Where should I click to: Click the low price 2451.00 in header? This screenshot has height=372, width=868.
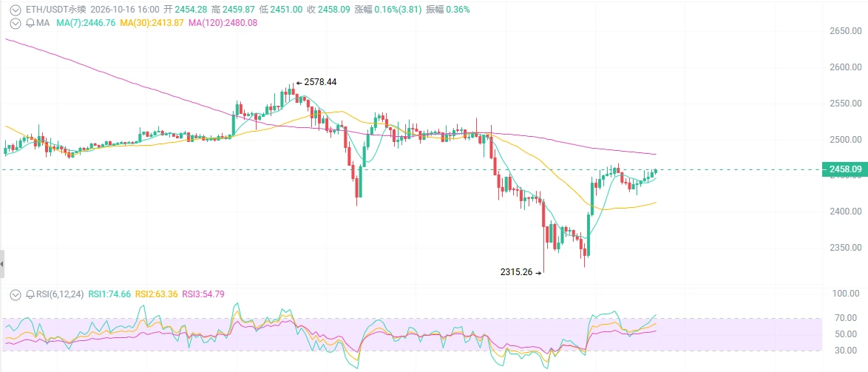point(286,10)
